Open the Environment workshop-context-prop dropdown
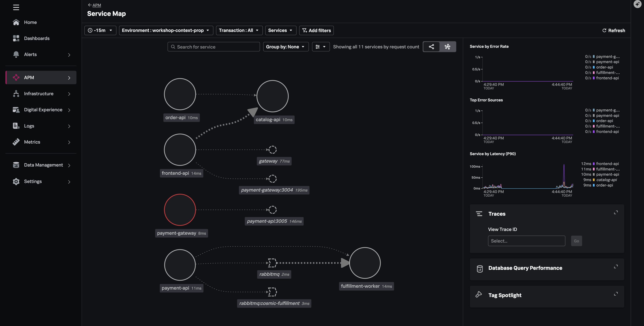Viewport: 644px width, 326px height. 166,30
